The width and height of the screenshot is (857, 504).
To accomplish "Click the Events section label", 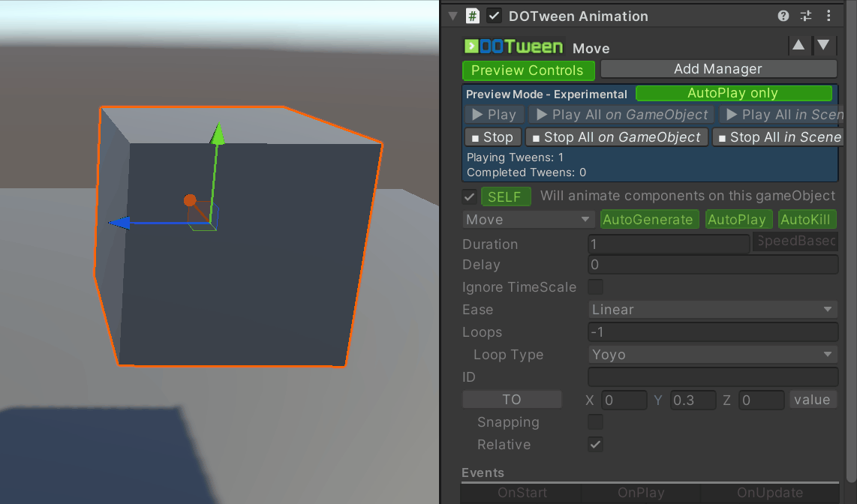I will tap(483, 473).
